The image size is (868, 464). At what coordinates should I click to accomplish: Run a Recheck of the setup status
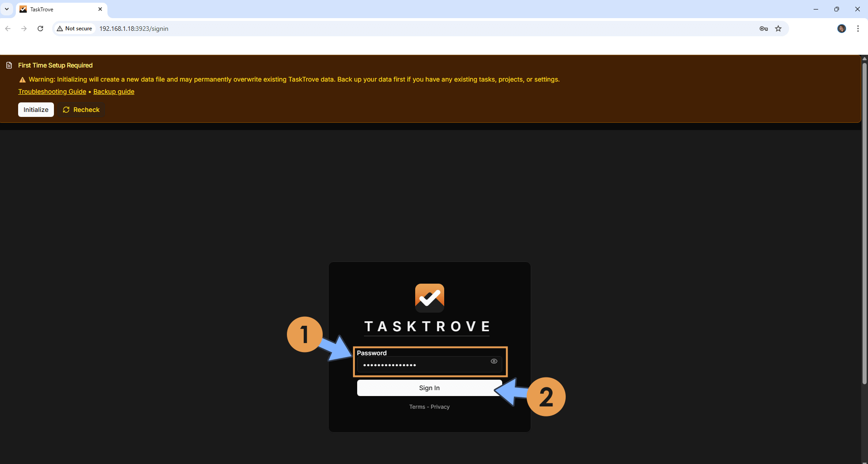pos(81,109)
